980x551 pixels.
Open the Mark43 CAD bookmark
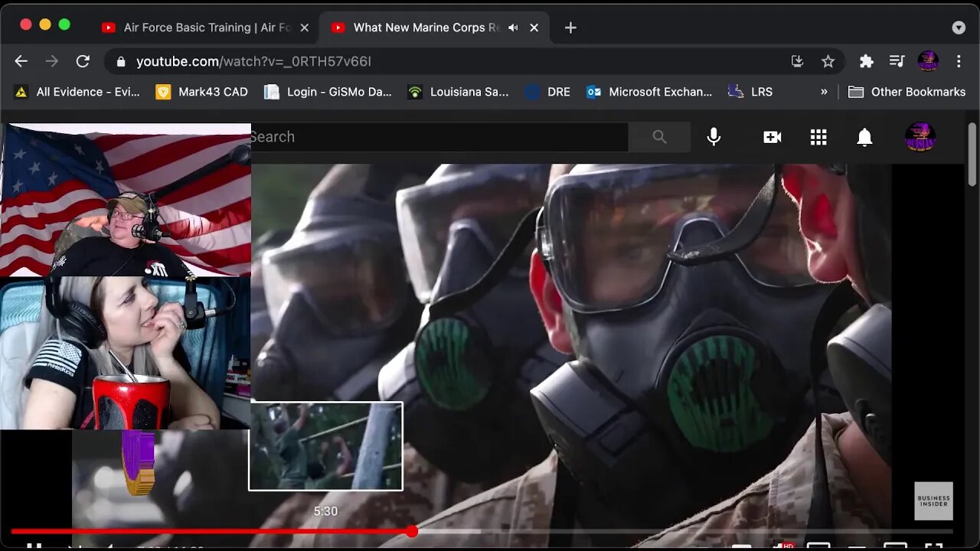tap(201, 92)
